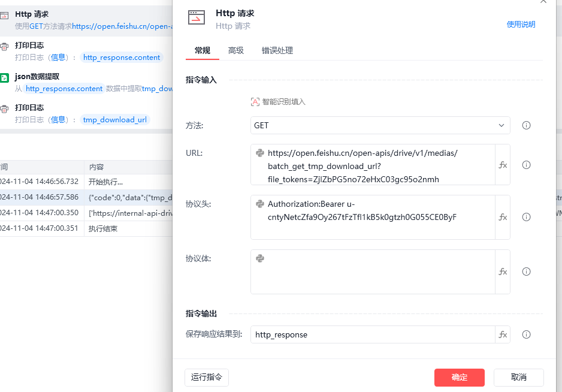Open the 使用说明 link
The height and width of the screenshot is (392, 562).
click(x=521, y=25)
